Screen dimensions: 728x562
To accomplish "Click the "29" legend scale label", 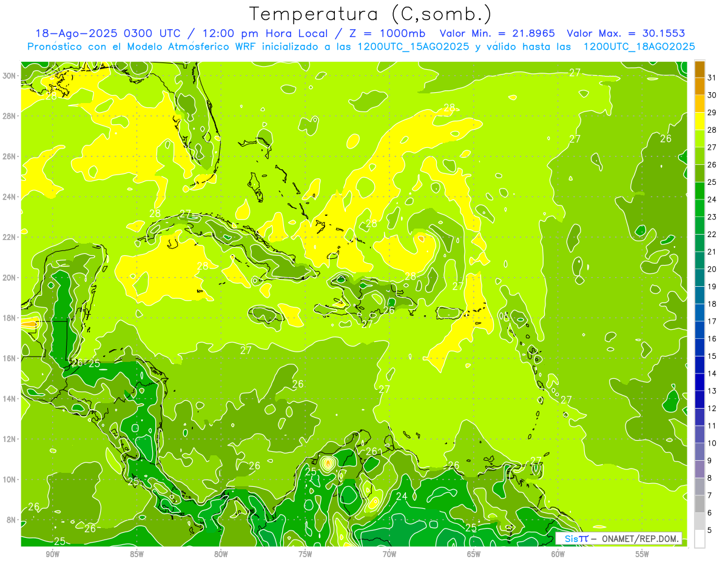I will pos(712,113).
